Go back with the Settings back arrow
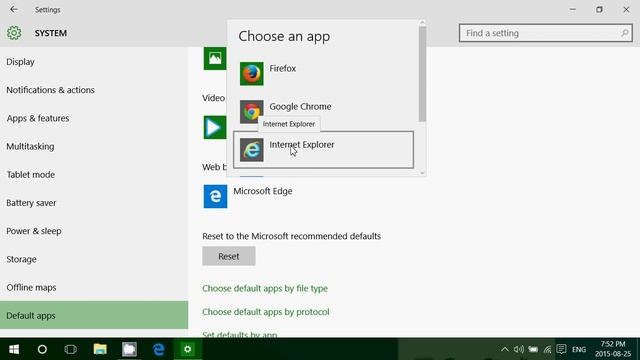Screen dimensions: 640x360 pos(14,9)
